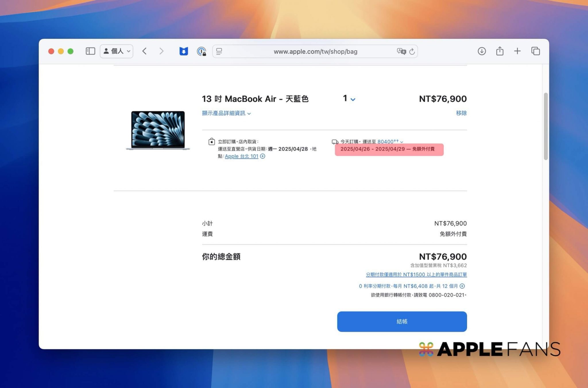This screenshot has height=388, width=588.
Task: Toggle the Safari sidebar icon
Action: coord(90,51)
